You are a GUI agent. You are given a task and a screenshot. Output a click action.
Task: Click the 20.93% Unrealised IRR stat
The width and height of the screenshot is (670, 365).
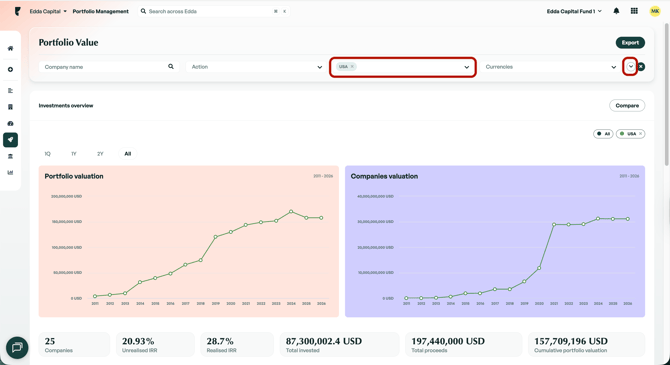coord(155,345)
